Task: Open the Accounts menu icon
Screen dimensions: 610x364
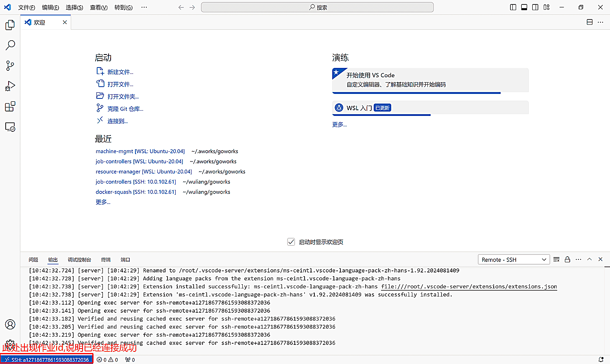Action: pyautogui.click(x=10, y=324)
